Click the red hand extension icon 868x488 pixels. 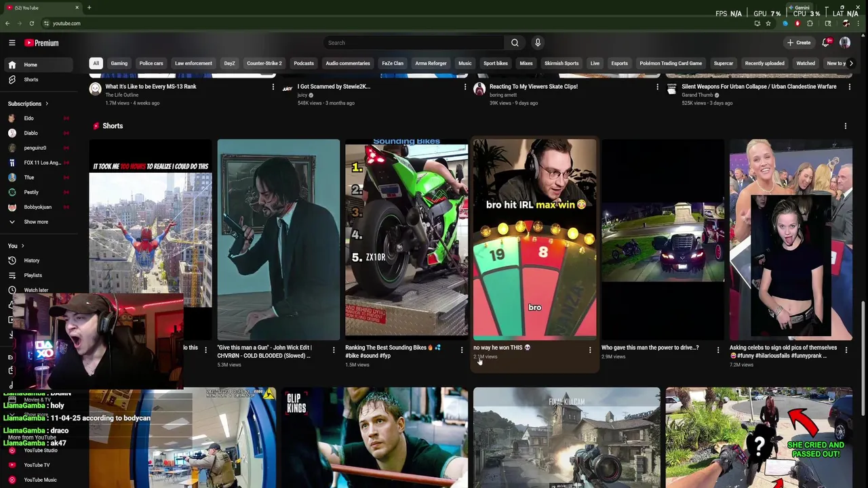click(x=797, y=23)
